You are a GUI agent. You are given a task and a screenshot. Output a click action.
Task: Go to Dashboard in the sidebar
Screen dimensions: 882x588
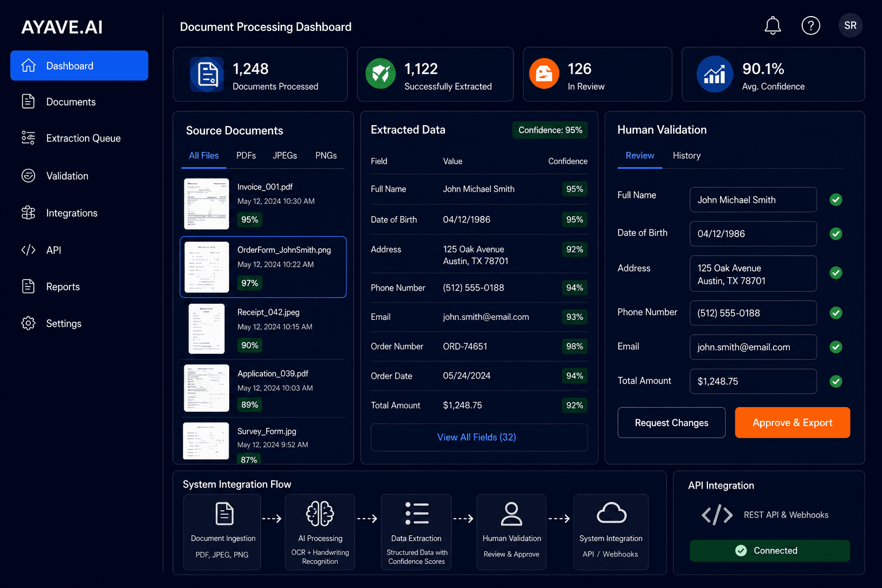(x=79, y=65)
